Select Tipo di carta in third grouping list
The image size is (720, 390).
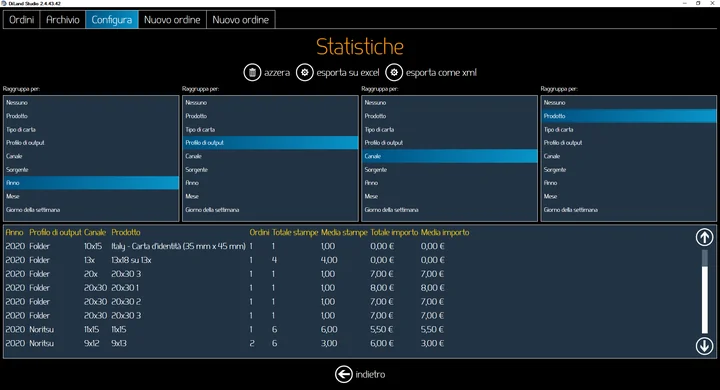pos(450,130)
